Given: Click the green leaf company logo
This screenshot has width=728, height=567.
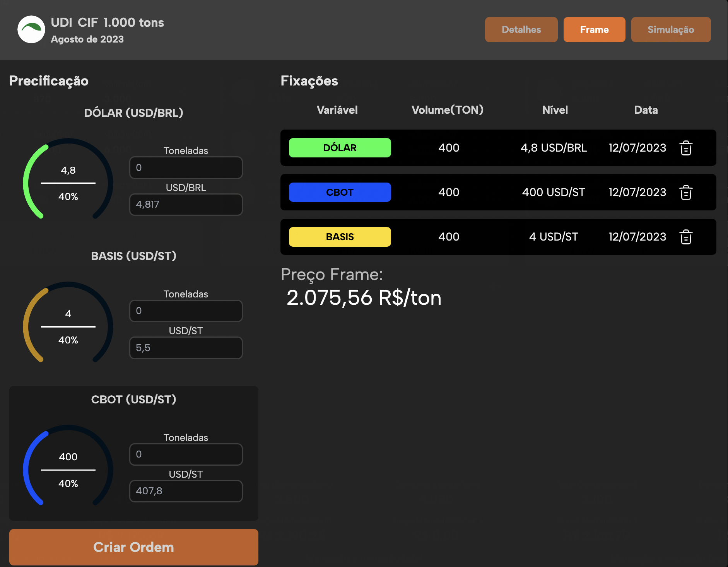Looking at the screenshot, I should tap(31, 29).
